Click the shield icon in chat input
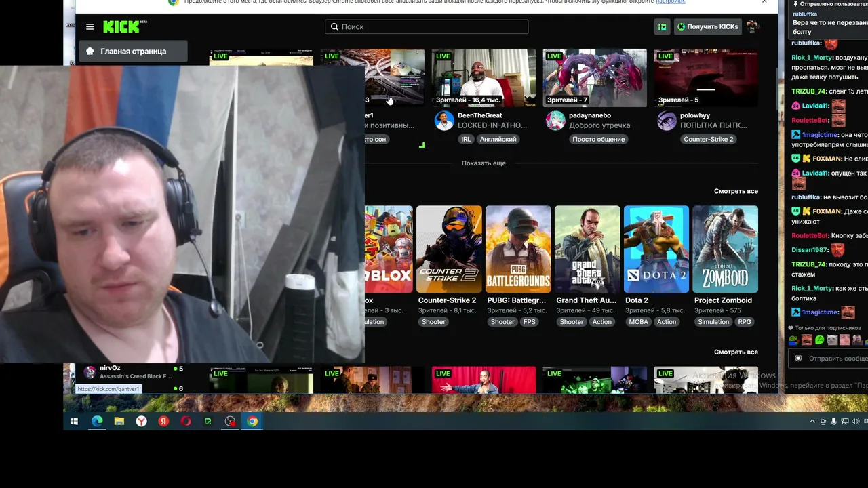The height and width of the screenshot is (488, 868). (798, 358)
